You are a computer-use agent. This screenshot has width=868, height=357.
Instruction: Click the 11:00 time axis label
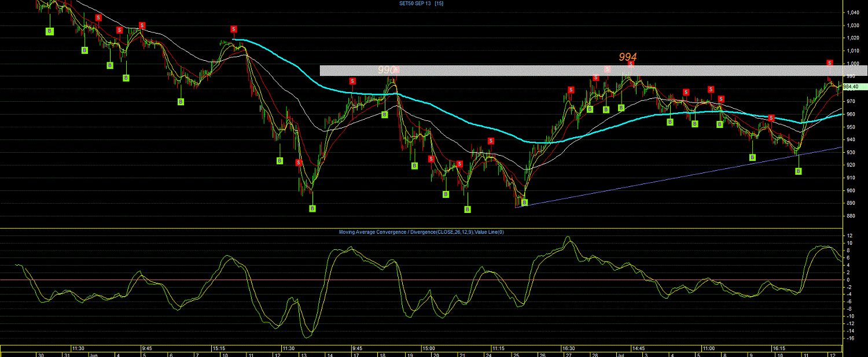708,348
